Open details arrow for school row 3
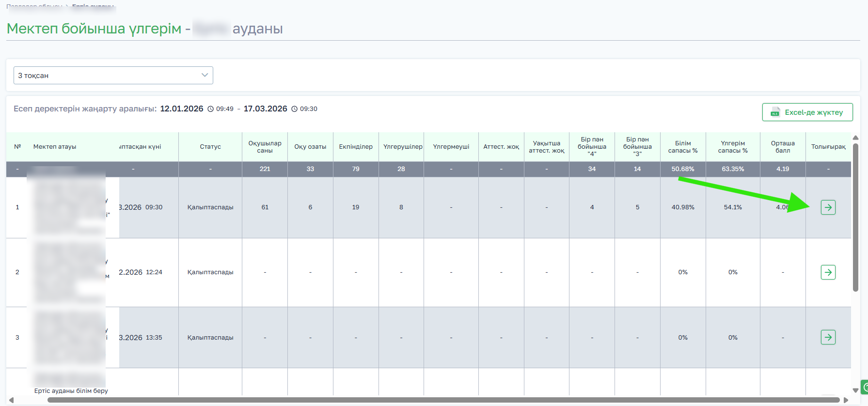 click(x=828, y=337)
